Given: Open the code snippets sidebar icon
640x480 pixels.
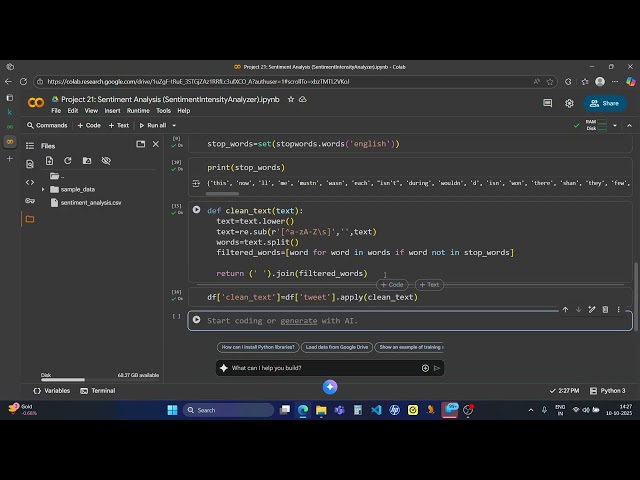Looking at the screenshot, I should 30,182.
